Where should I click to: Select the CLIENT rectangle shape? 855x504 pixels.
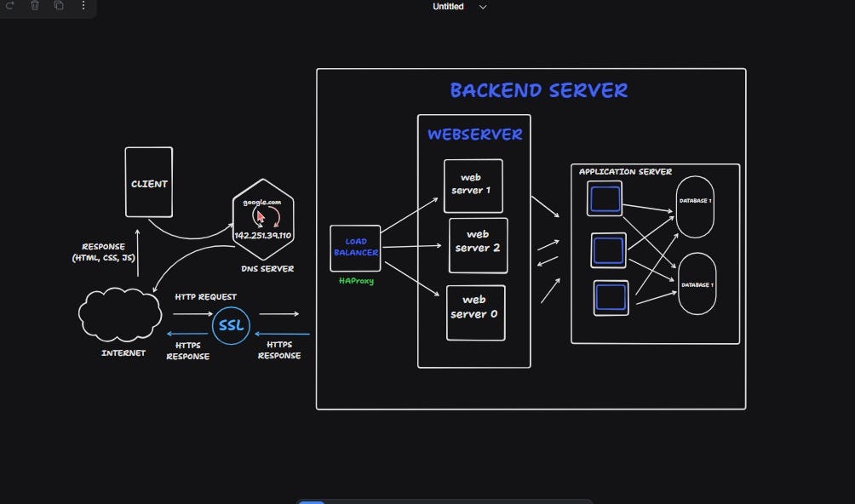(148, 182)
